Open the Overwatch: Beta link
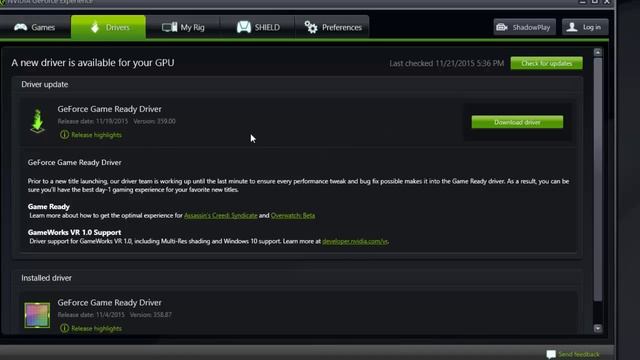640x360 pixels. 293,216
